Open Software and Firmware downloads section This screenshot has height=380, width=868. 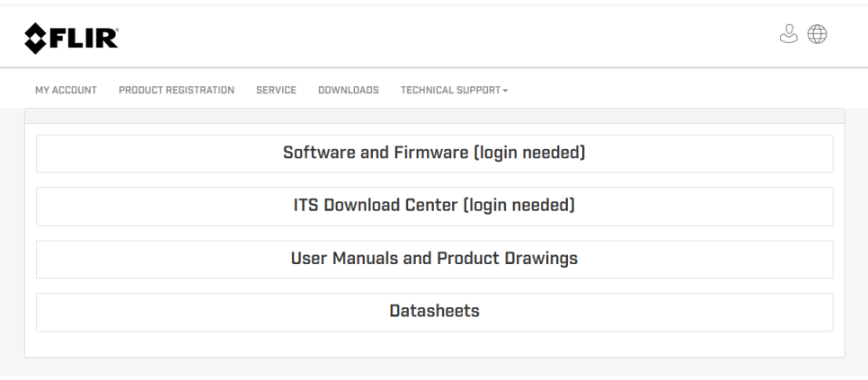[435, 154]
